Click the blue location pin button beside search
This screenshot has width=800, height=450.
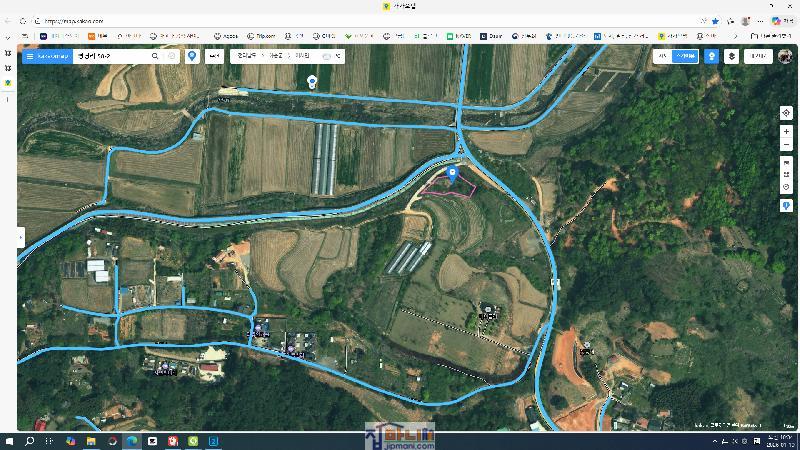point(192,56)
